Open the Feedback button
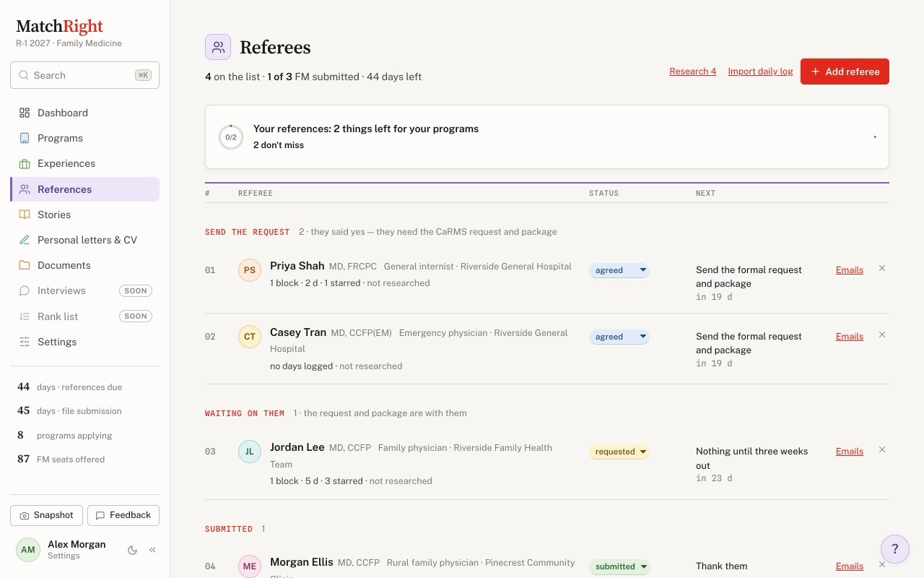The height and width of the screenshot is (578, 924). (123, 515)
